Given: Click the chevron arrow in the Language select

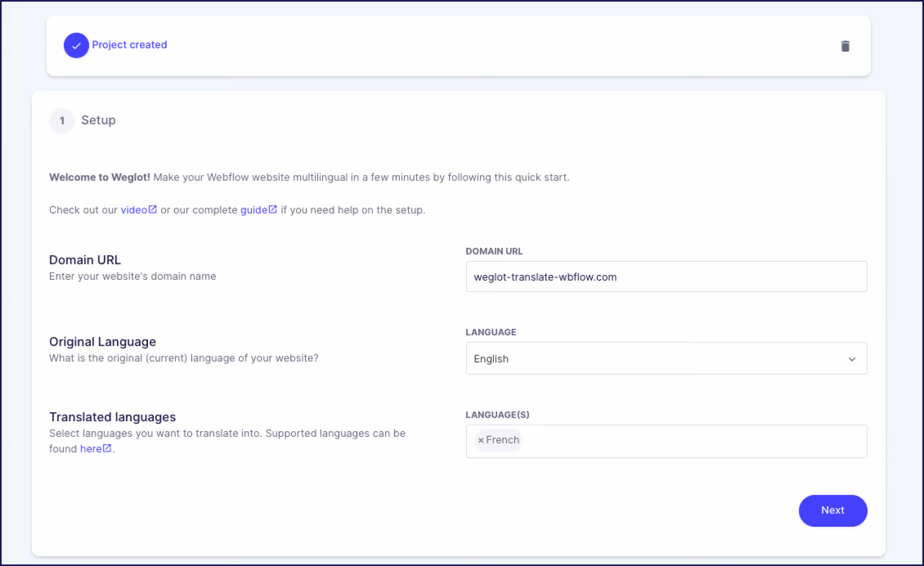Looking at the screenshot, I should pos(852,359).
